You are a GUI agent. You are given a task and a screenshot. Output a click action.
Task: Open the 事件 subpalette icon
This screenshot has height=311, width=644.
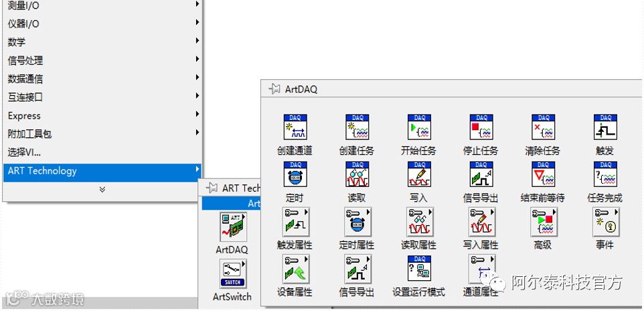606,221
